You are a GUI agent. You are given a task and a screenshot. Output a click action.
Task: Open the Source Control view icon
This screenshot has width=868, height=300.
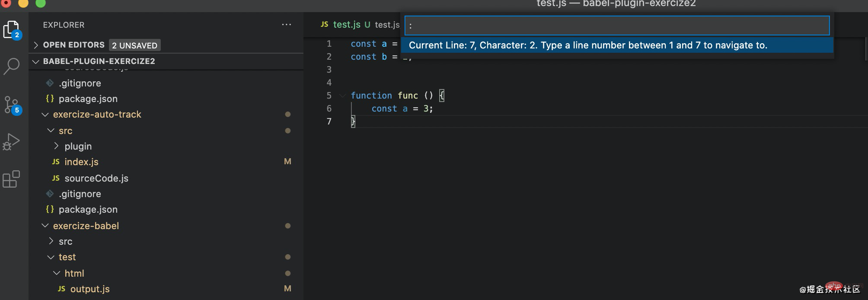pyautogui.click(x=12, y=105)
